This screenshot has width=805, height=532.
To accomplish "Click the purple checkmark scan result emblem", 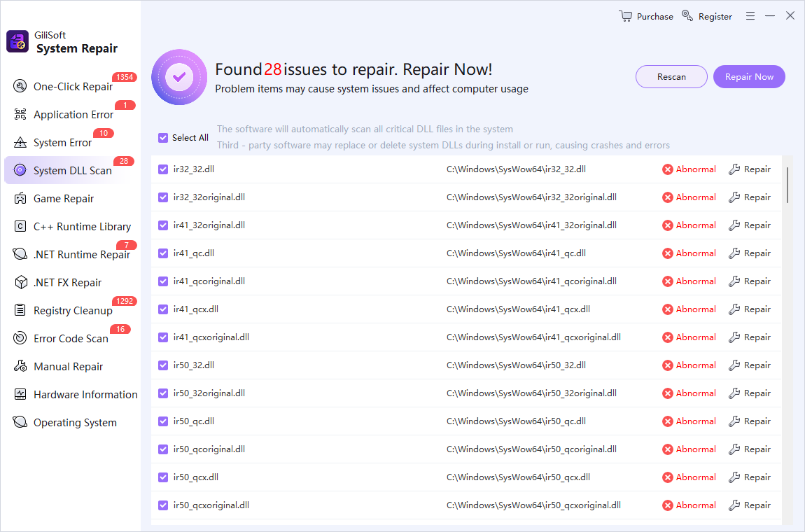I will point(179,77).
